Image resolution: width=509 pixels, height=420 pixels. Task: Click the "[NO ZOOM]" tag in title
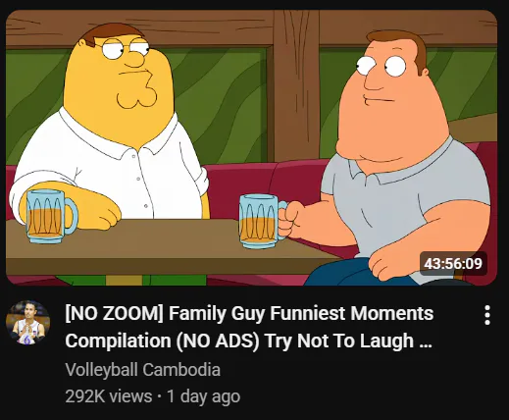pyautogui.click(x=114, y=313)
